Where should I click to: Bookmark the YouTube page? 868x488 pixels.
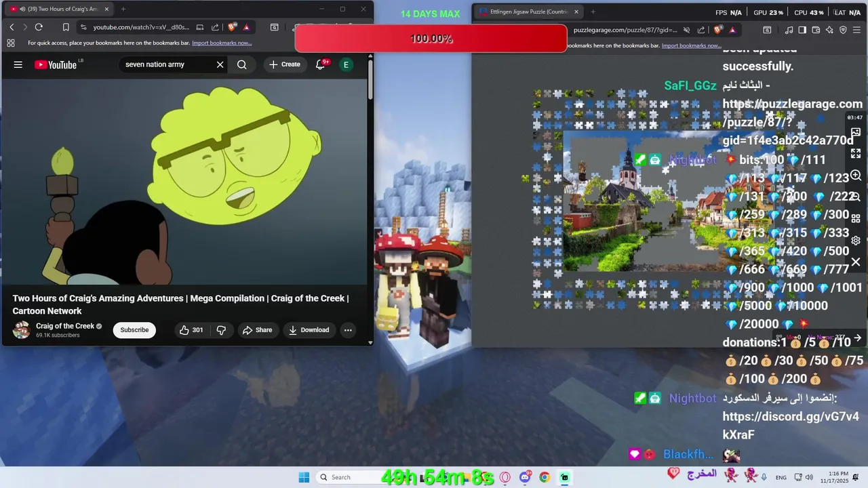coord(66,27)
